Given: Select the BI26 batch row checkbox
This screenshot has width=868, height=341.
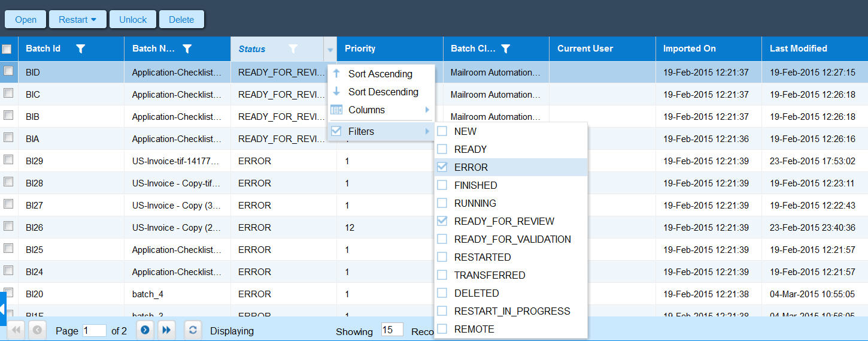Looking at the screenshot, I should coord(8,226).
